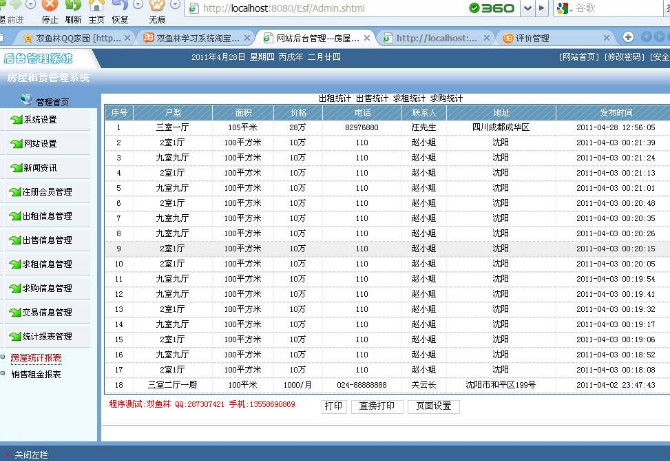Image resolution: width=670 pixels, height=461 pixels.
Task: Click timestamp 2011-04-28 12:56:05
Action: click(x=616, y=127)
